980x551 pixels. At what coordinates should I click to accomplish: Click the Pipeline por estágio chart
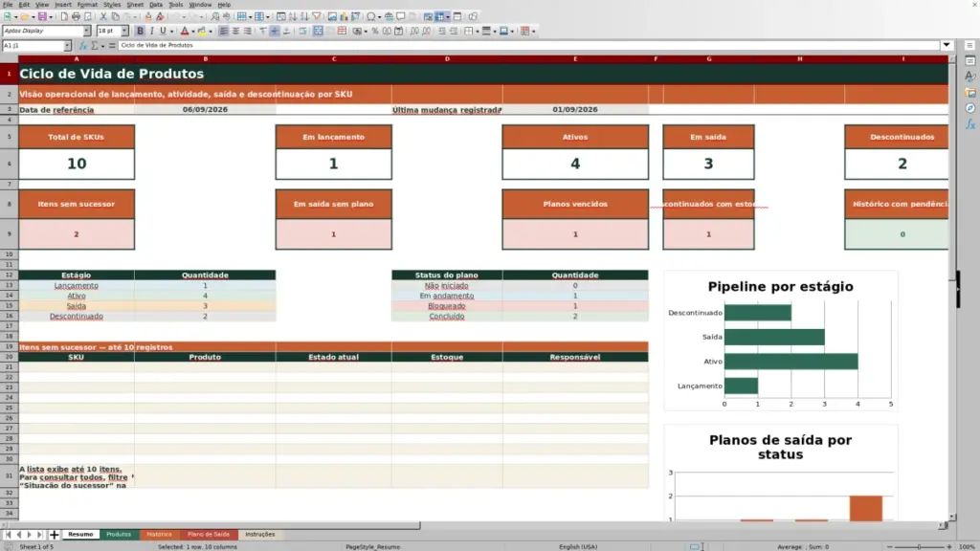tap(781, 342)
